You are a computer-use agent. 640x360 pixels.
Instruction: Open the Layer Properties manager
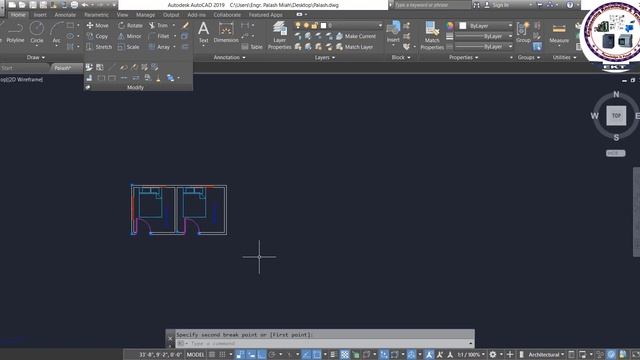click(280, 36)
